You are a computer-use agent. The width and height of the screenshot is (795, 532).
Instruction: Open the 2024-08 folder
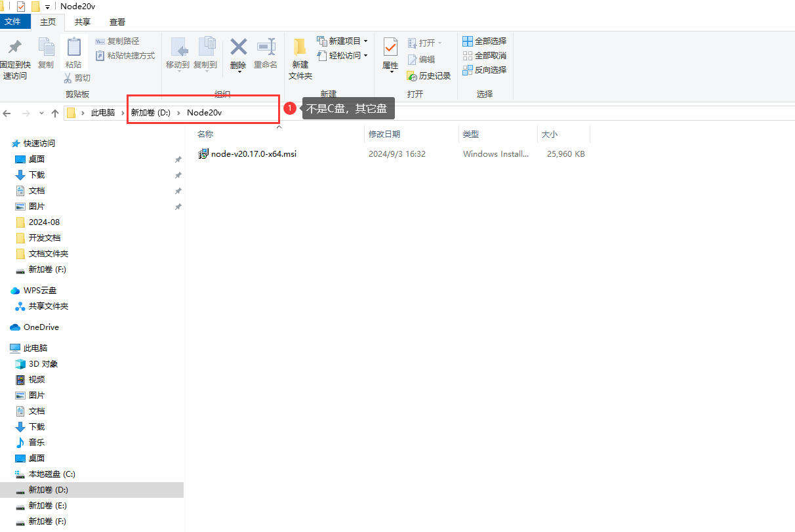point(44,222)
